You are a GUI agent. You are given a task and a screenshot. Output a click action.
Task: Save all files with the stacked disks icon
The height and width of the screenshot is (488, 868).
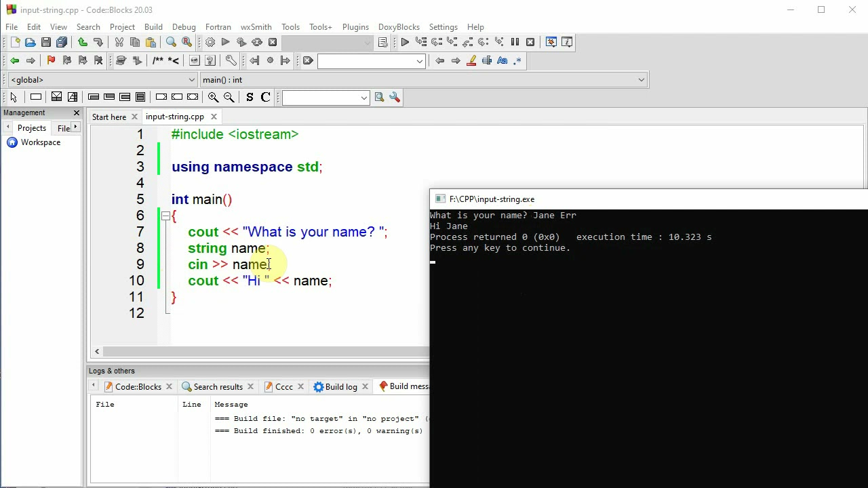pyautogui.click(x=62, y=42)
